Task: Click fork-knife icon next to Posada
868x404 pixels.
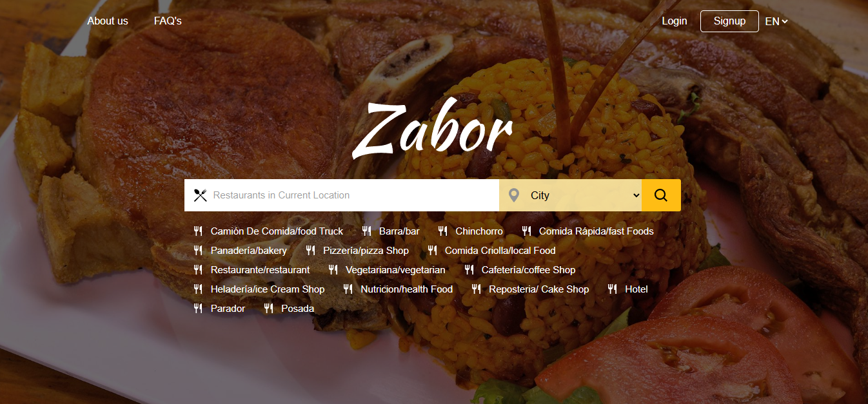Action: point(268,309)
